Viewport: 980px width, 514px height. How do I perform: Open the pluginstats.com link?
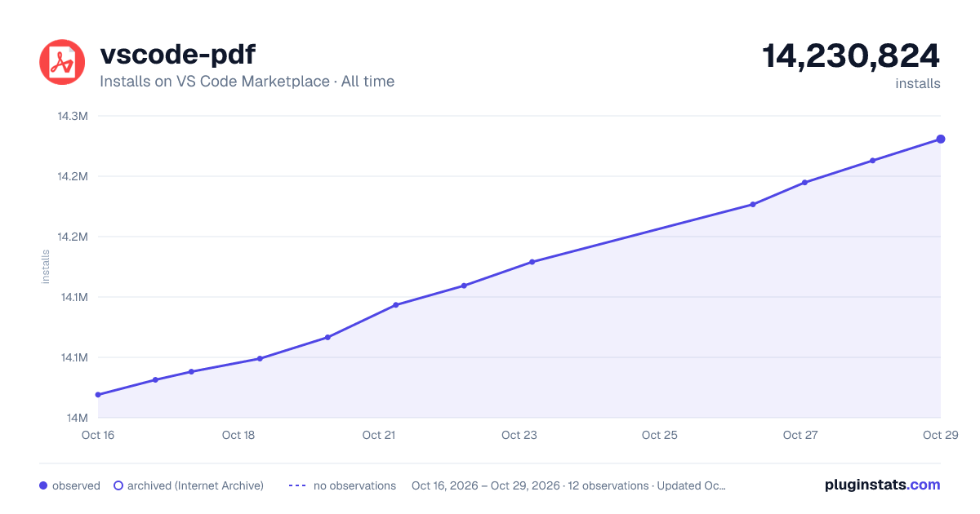click(x=882, y=485)
